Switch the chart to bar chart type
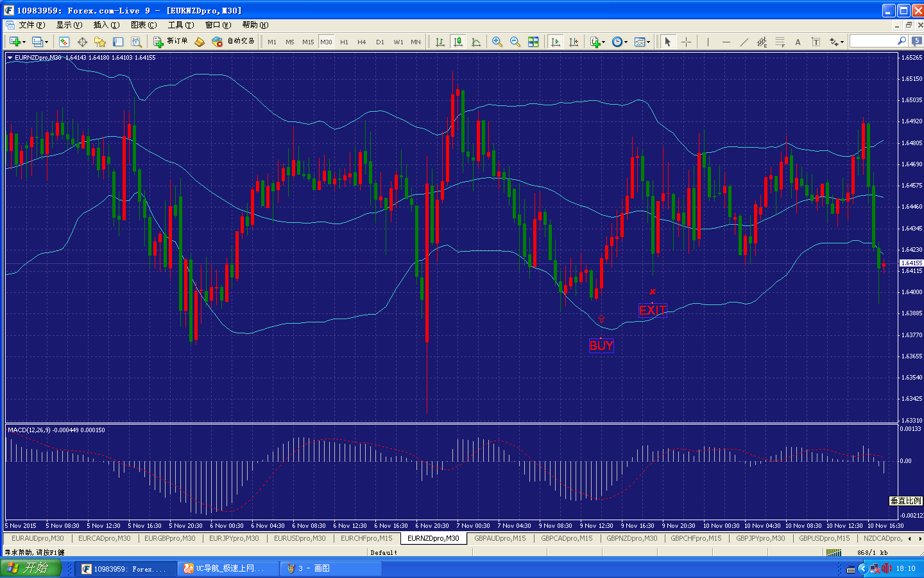Screen dimensions: 924x578 pyautogui.click(x=440, y=42)
